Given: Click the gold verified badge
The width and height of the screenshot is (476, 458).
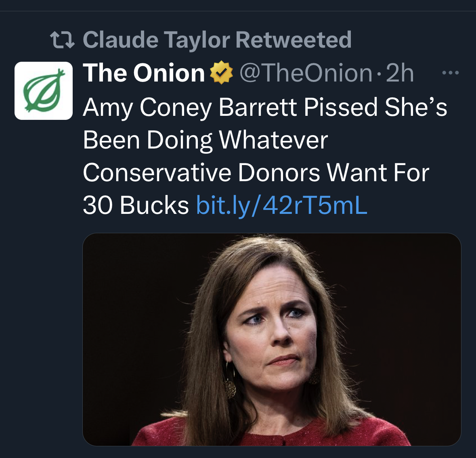Looking at the screenshot, I should 222,73.
